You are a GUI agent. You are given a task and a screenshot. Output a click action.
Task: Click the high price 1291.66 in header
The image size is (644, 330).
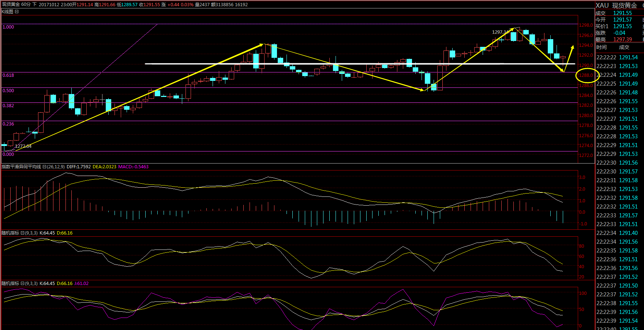[107, 5]
